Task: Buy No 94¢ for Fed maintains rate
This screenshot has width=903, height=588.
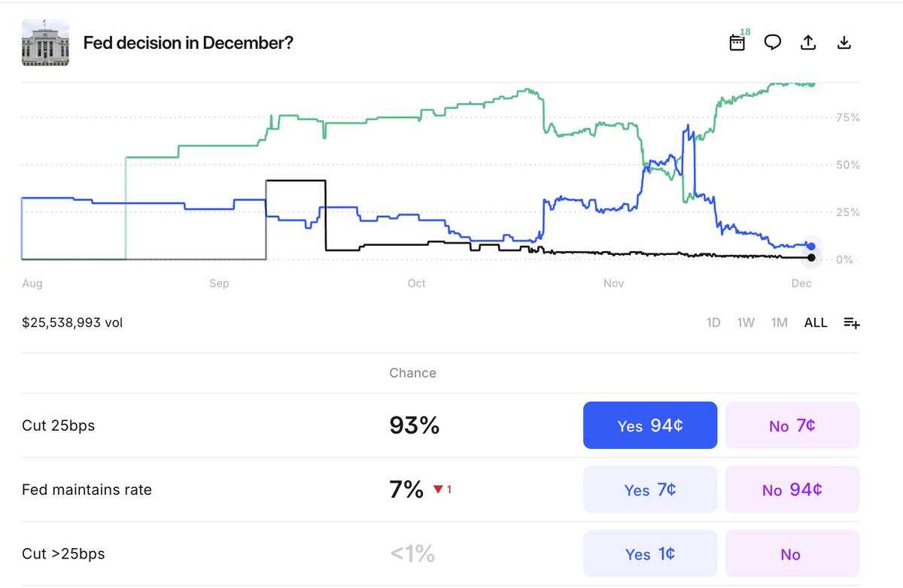Action: pos(792,489)
